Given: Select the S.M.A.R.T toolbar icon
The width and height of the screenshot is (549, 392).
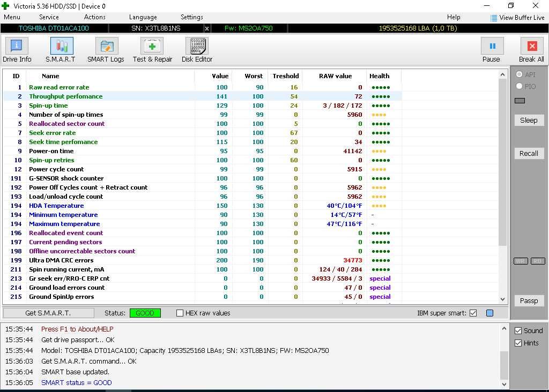Looking at the screenshot, I should (62, 46).
